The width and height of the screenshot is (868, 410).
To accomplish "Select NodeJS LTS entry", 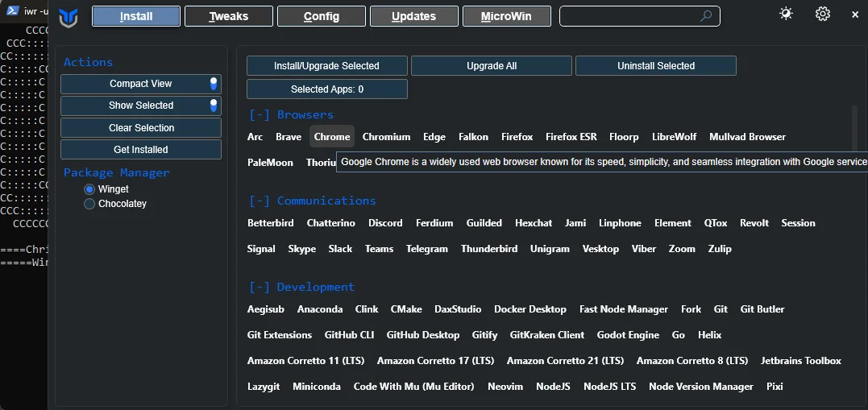I will click(x=609, y=387).
